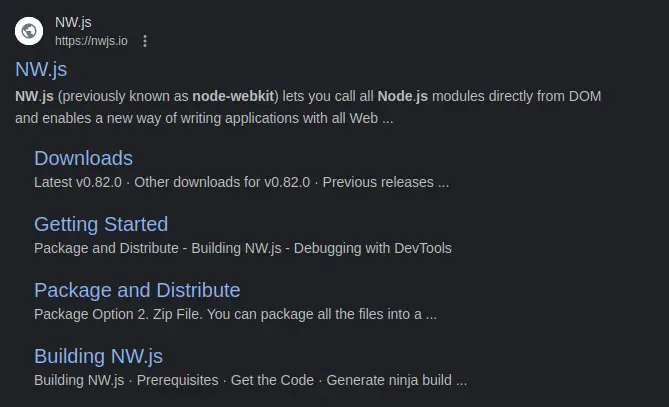
Task: Click the 'Latest v0.82.0' snippet text
Action: point(78,182)
